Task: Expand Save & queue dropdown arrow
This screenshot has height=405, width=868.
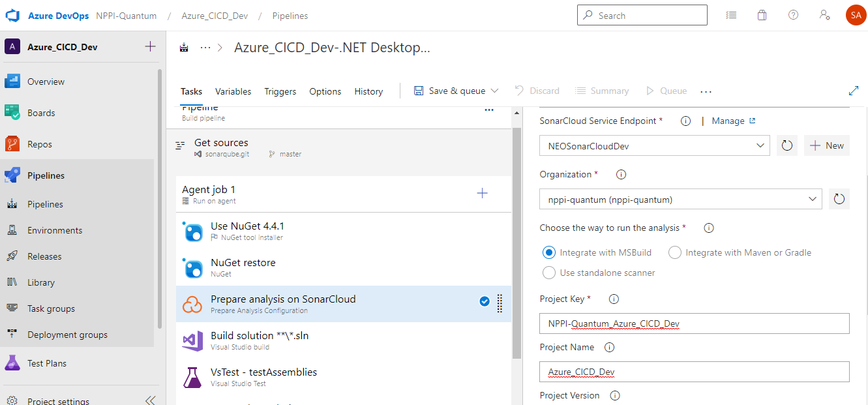Action: coord(494,91)
